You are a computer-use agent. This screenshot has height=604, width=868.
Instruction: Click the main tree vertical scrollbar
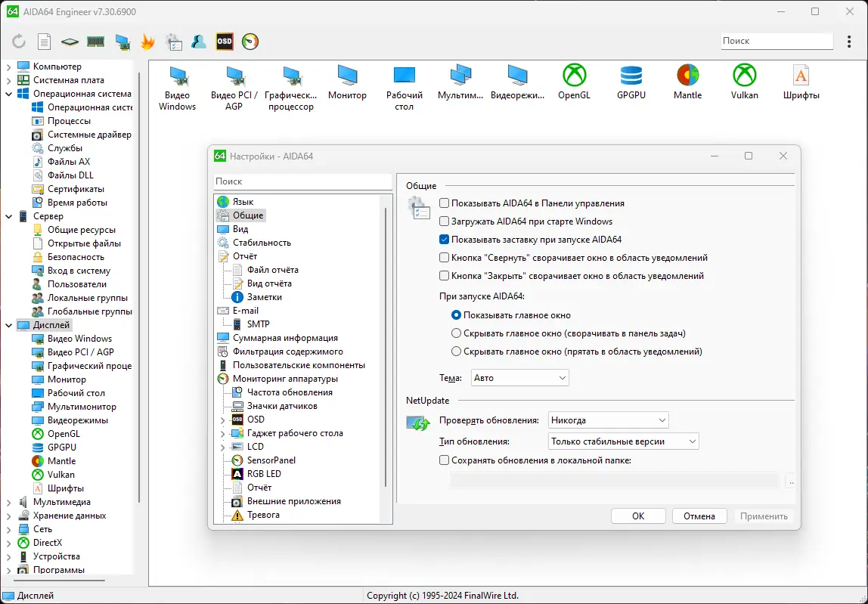point(139,288)
